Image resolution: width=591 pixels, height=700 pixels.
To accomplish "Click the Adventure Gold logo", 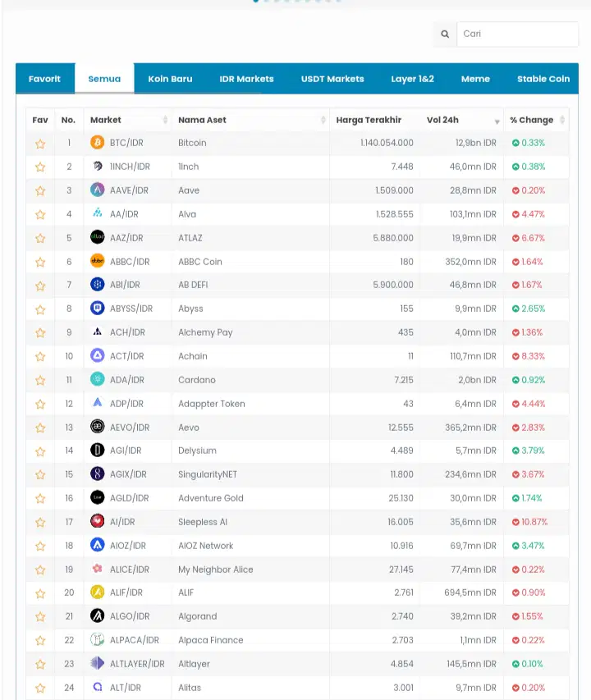I will [x=98, y=497].
